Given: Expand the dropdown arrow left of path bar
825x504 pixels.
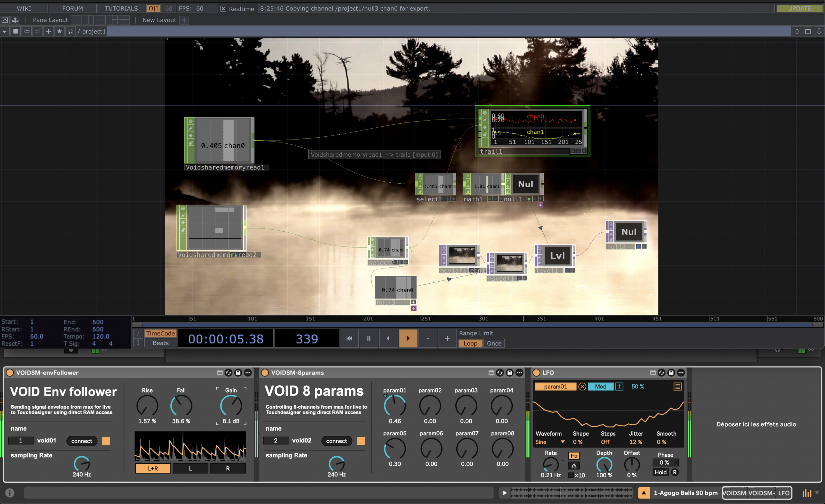Looking at the screenshot, I should [5, 32].
